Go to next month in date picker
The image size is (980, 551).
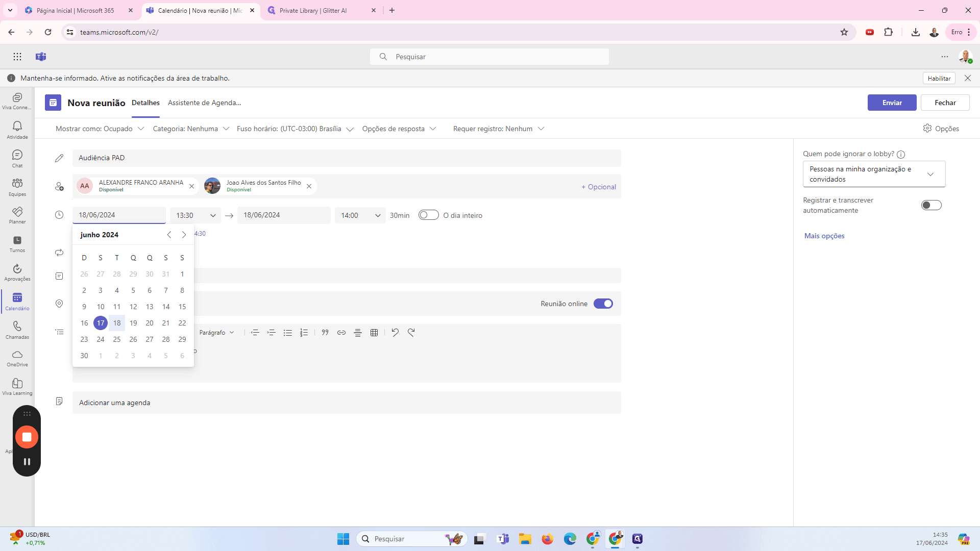(184, 235)
